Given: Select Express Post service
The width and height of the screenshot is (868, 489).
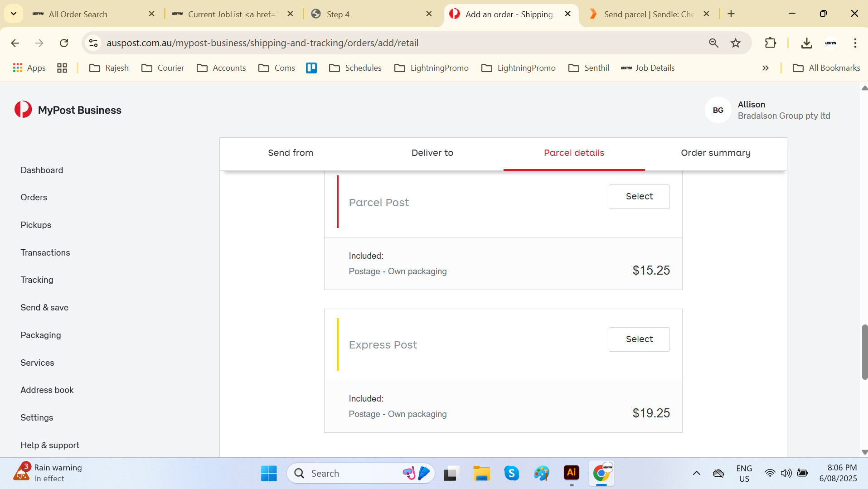Looking at the screenshot, I should tap(639, 339).
